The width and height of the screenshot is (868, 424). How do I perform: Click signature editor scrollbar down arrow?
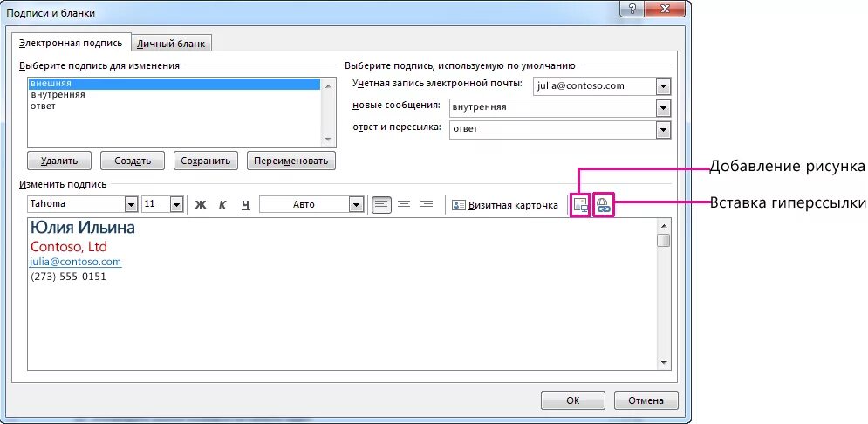tap(663, 363)
